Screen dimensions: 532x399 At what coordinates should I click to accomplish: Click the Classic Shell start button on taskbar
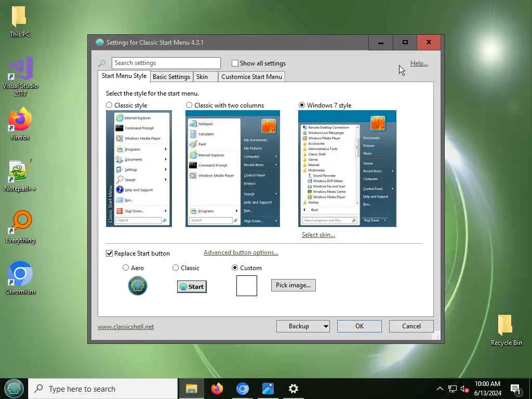coord(14,389)
